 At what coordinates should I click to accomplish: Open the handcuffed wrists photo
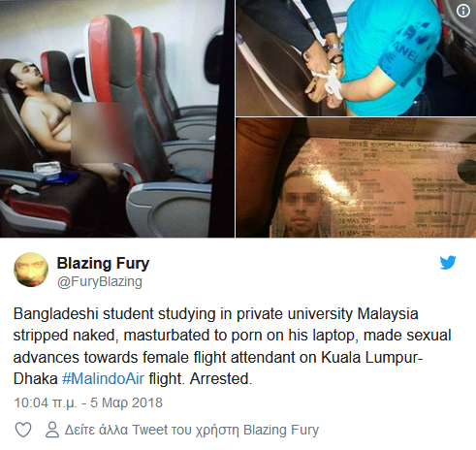pos(356,58)
